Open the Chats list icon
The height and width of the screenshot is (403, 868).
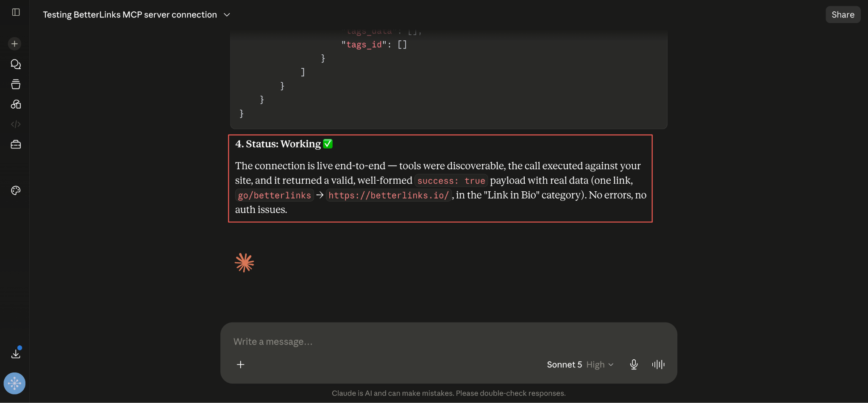tap(16, 64)
